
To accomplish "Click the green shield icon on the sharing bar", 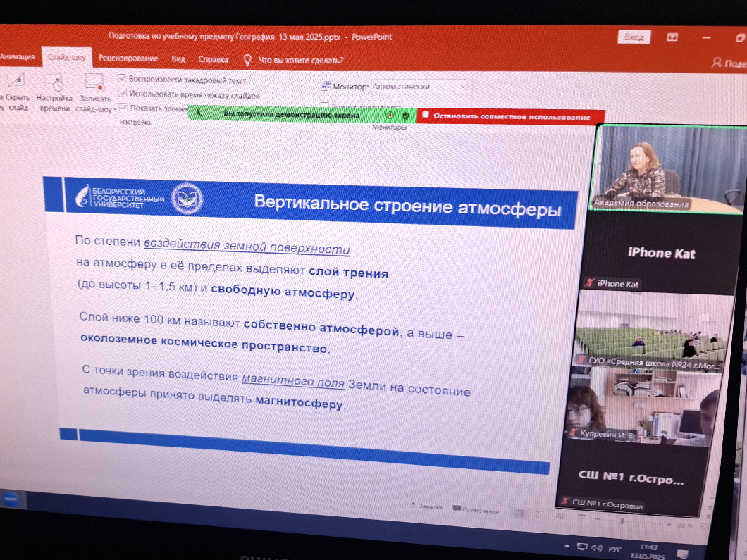I will click(x=405, y=116).
